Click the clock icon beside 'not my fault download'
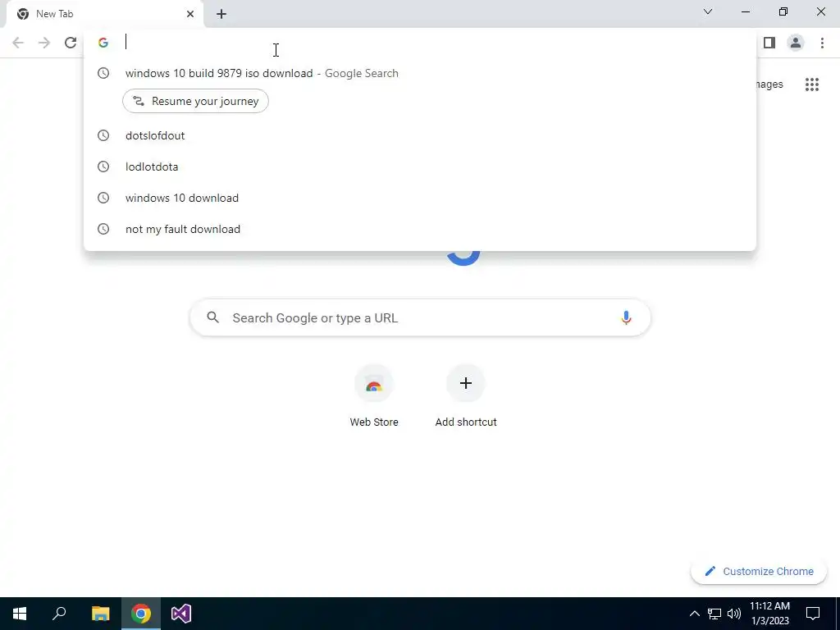Viewport: 840px width, 630px height. click(x=103, y=229)
